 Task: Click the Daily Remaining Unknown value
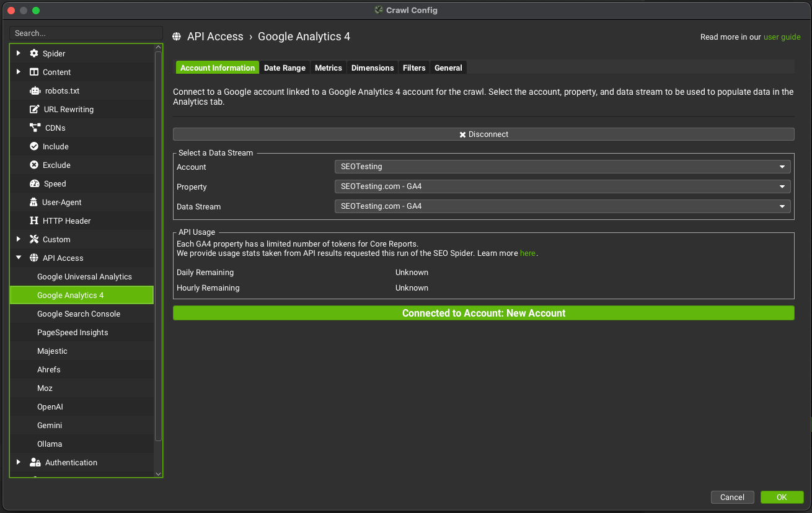click(412, 273)
